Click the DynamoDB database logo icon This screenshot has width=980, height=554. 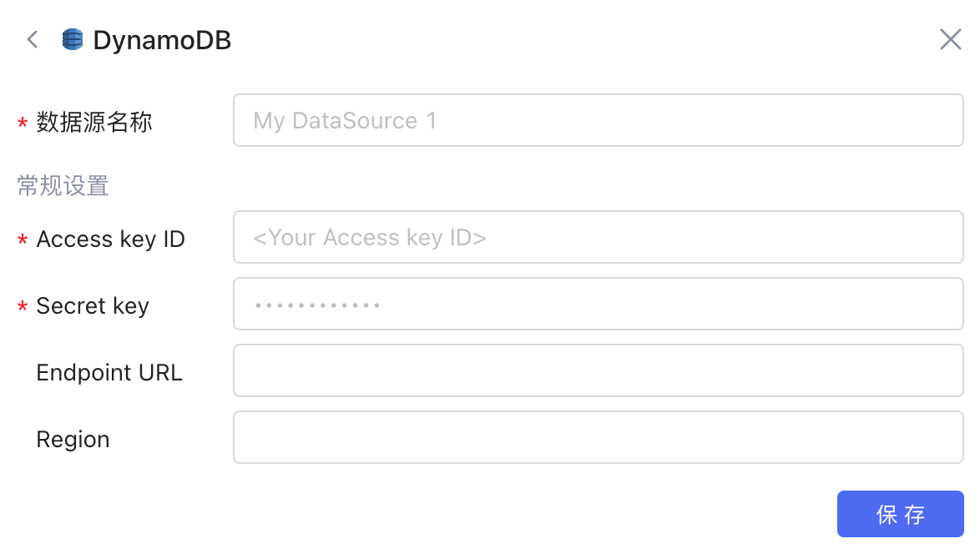(73, 39)
